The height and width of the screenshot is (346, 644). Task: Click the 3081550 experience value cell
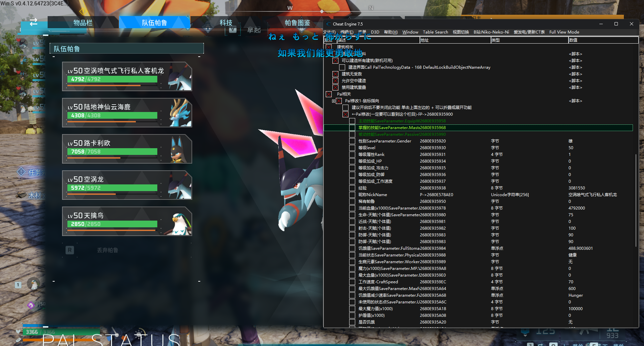point(577,188)
